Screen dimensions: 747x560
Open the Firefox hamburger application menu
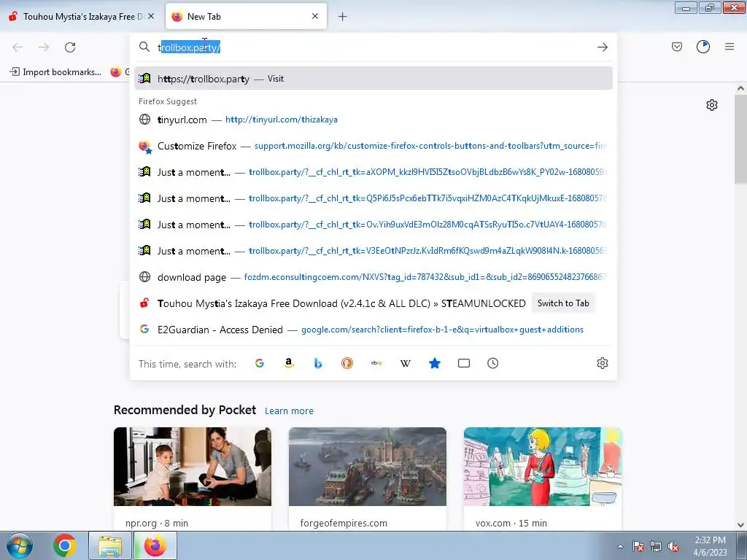[729, 47]
